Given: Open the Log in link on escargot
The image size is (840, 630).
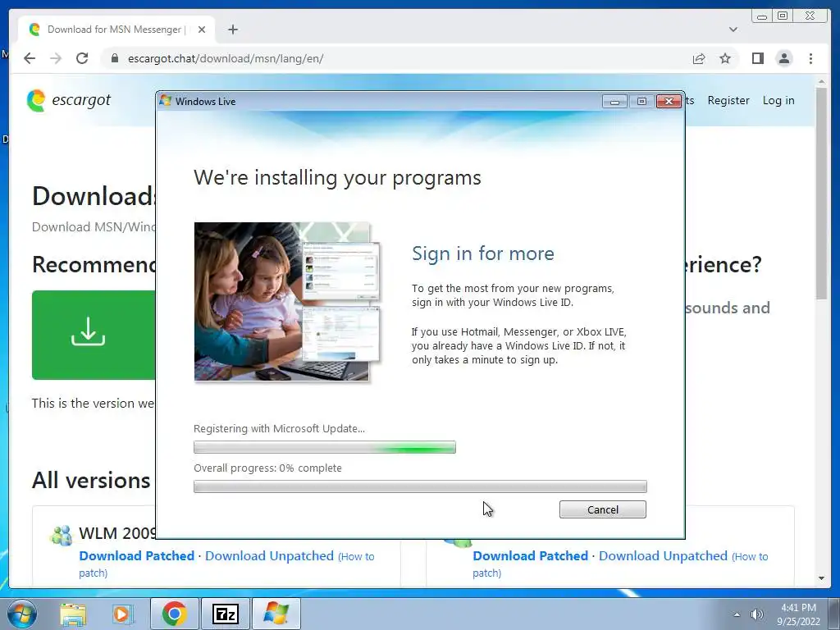Looking at the screenshot, I should tap(778, 100).
